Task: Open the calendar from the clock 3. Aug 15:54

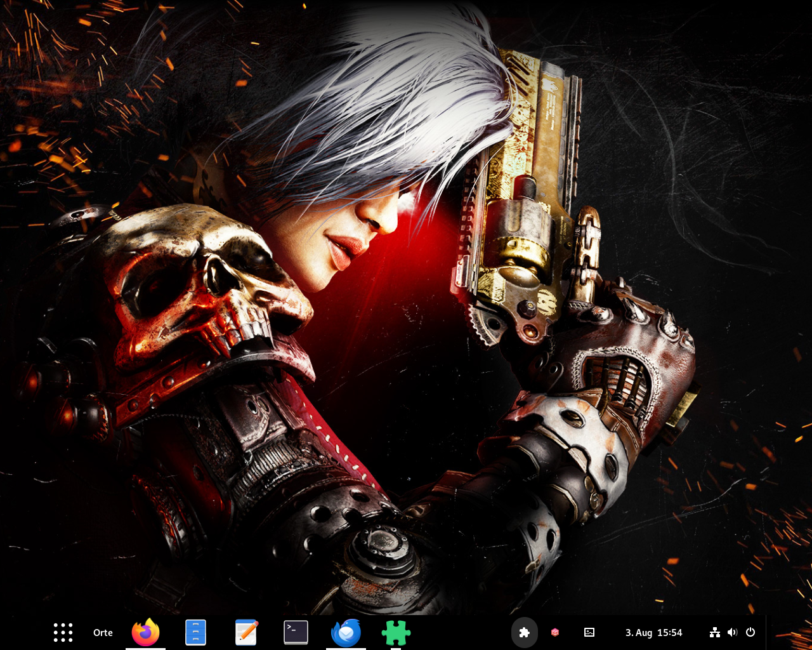Action: 653,632
